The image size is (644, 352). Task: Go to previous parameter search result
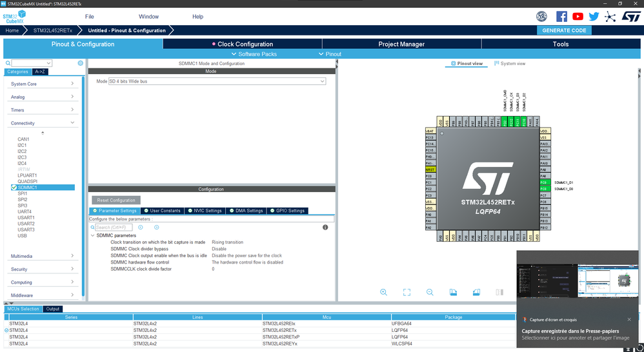[x=141, y=228]
